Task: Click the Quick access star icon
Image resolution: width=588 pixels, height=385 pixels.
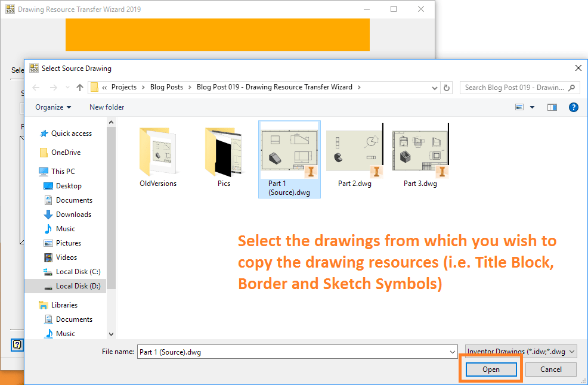Action: pyautogui.click(x=44, y=133)
